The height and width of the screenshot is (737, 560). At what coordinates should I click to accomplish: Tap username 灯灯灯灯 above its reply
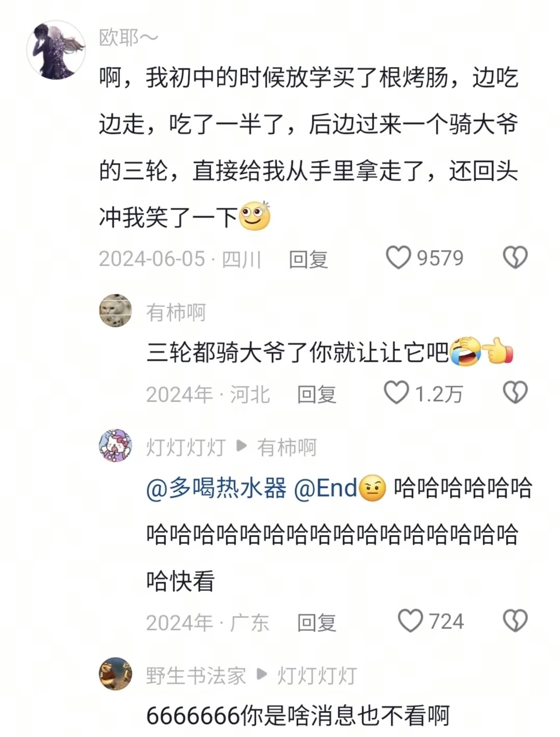pyautogui.click(x=186, y=447)
